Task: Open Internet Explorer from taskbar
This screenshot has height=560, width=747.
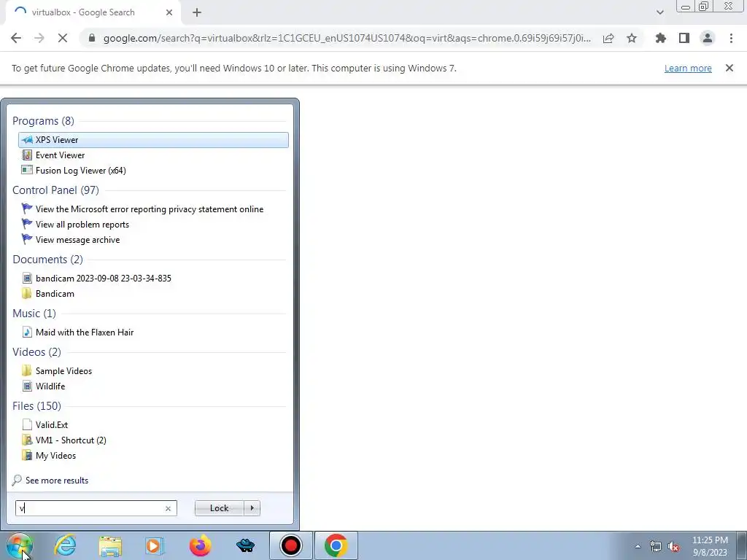Action: (x=65, y=545)
